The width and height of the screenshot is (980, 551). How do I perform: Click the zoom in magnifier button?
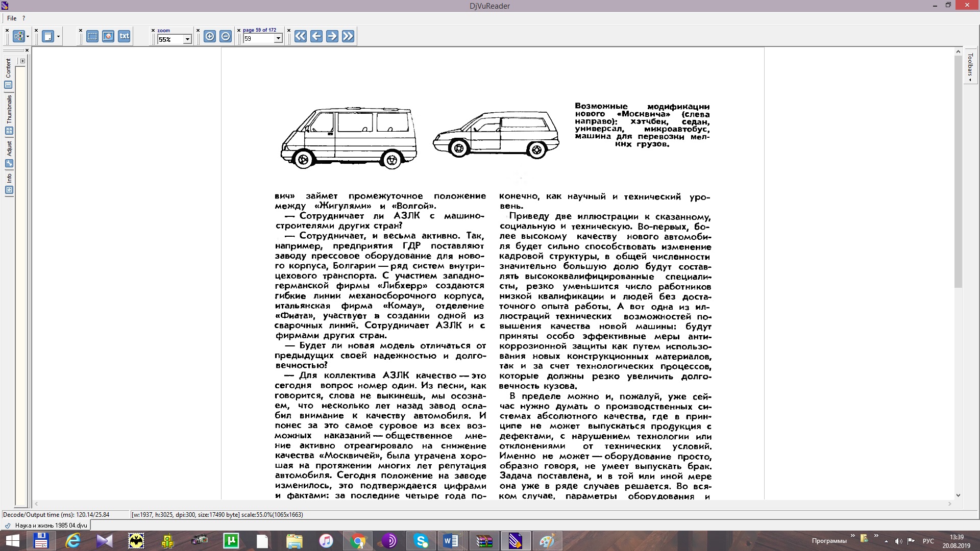click(x=210, y=36)
